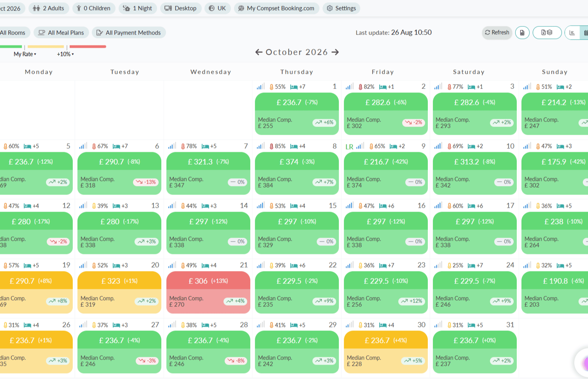Open the £ 374 rate card on October 8
The height and width of the screenshot is (379, 588).
point(297,173)
